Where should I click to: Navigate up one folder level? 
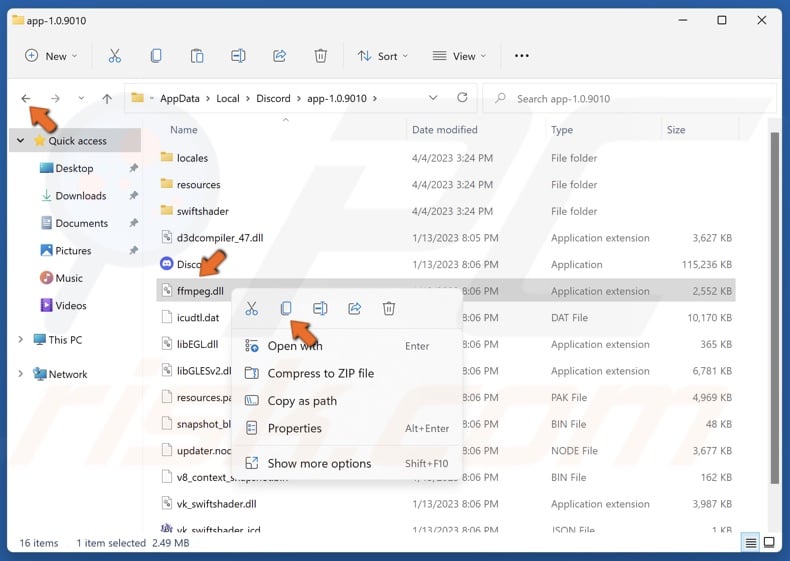tap(107, 98)
